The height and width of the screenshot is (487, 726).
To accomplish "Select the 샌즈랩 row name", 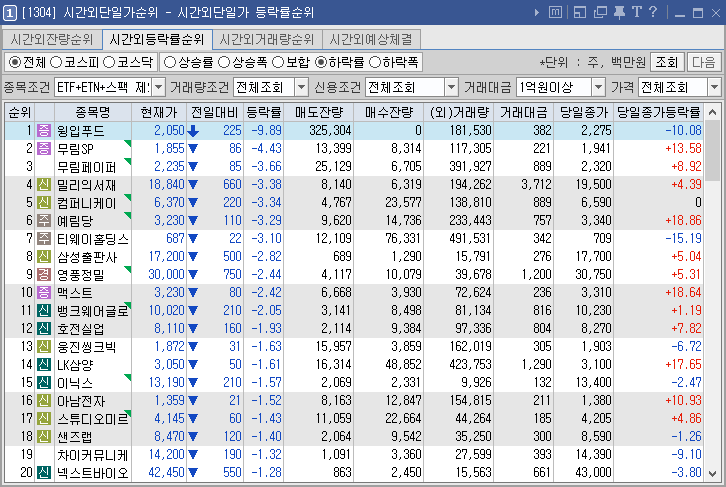I will (x=74, y=437).
